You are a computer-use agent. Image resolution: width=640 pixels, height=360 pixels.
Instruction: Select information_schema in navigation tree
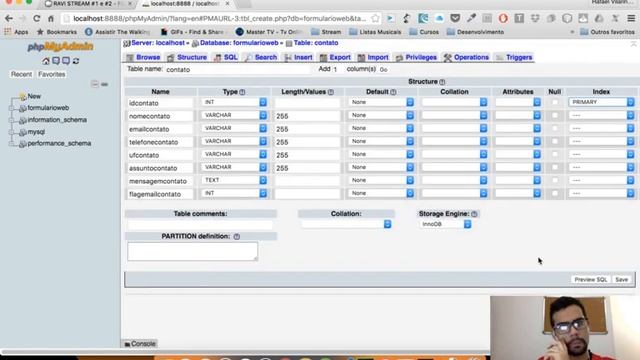(x=57, y=120)
